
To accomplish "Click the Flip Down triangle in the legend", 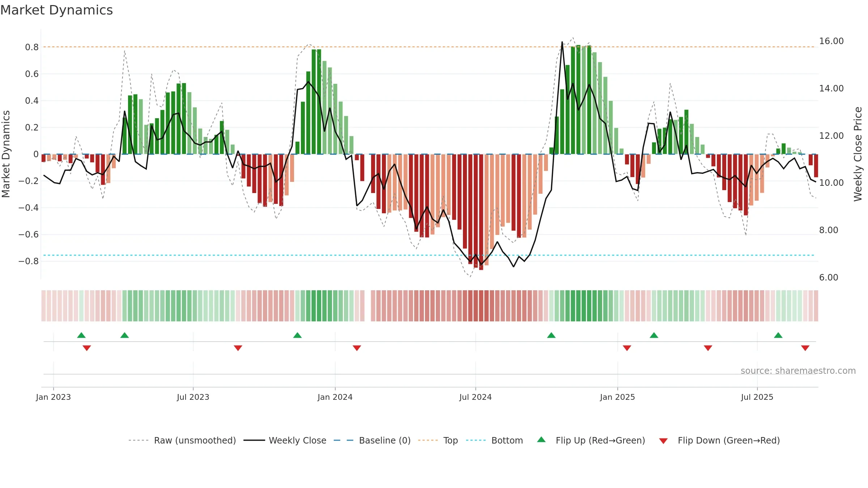I will 663,441.
